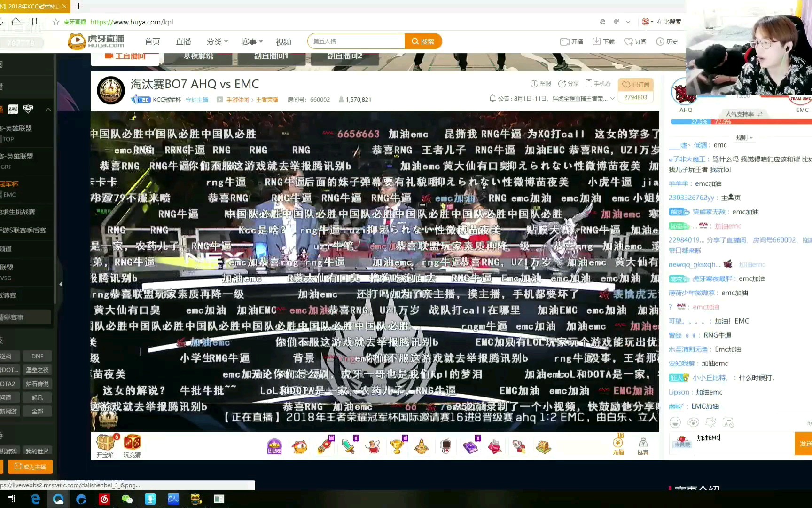
Task: Expand the 公告 announcement chevron
Action: 612,99
